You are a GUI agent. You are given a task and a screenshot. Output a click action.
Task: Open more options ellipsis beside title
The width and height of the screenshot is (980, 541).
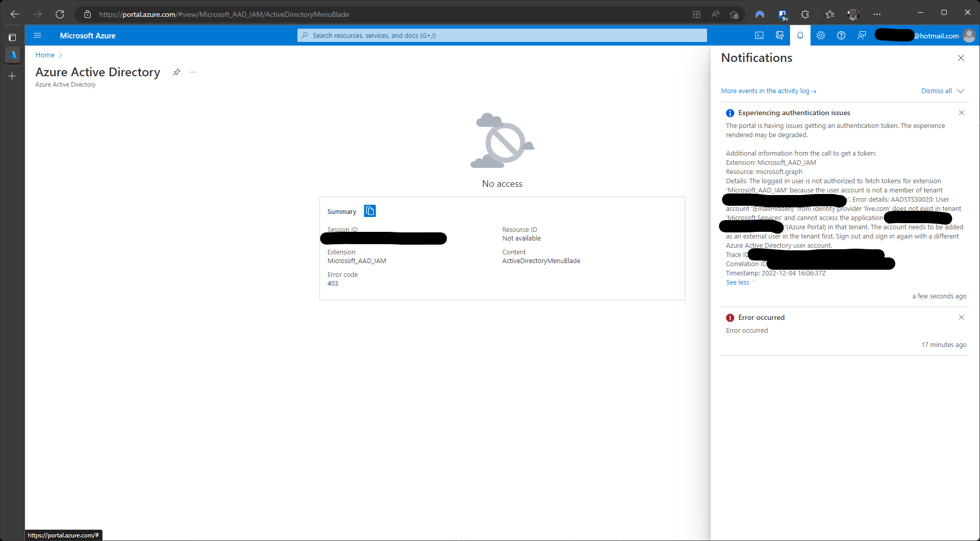[x=193, y=72]
